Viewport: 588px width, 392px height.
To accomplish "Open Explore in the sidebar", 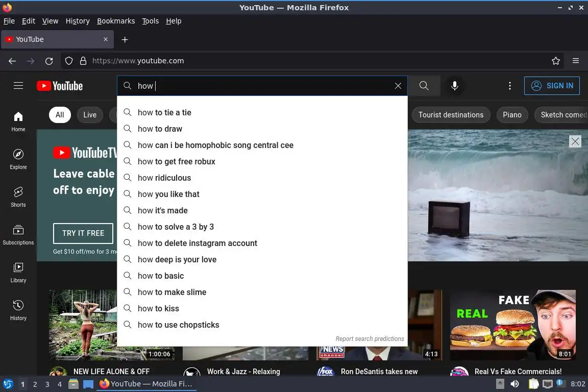I will (18, 159).
